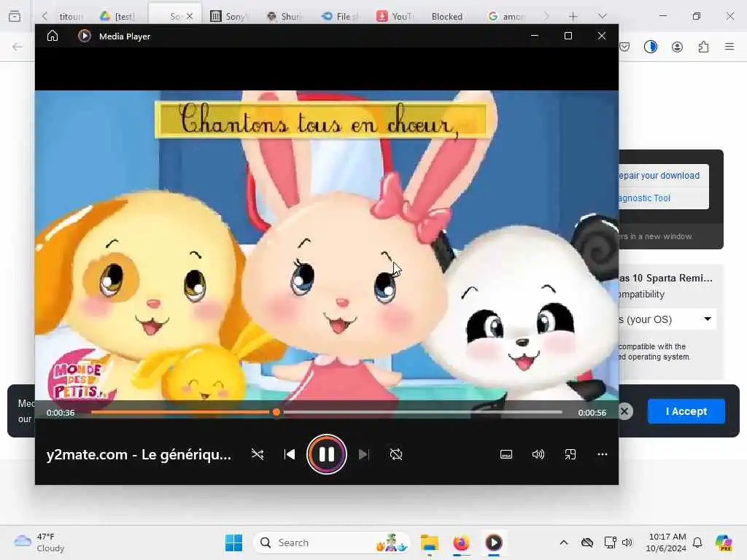Open clock and calendar 10:17 AM

tap(666, 542)
